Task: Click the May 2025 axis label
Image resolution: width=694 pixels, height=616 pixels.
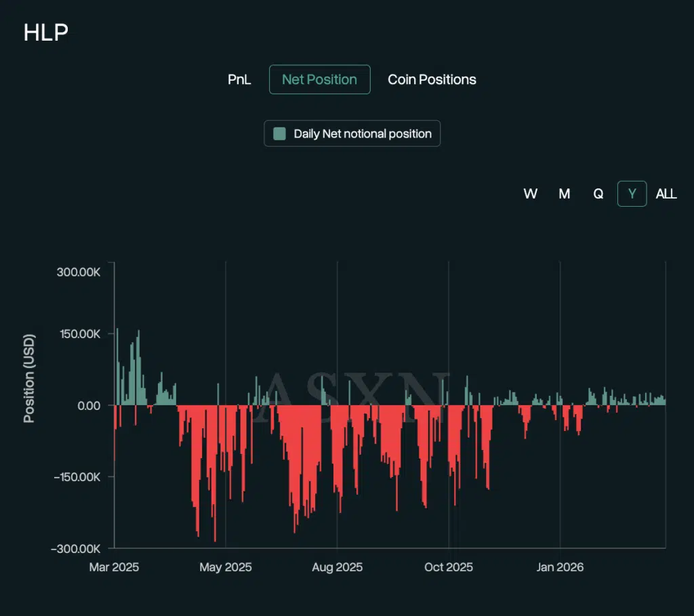Action: 226,567
